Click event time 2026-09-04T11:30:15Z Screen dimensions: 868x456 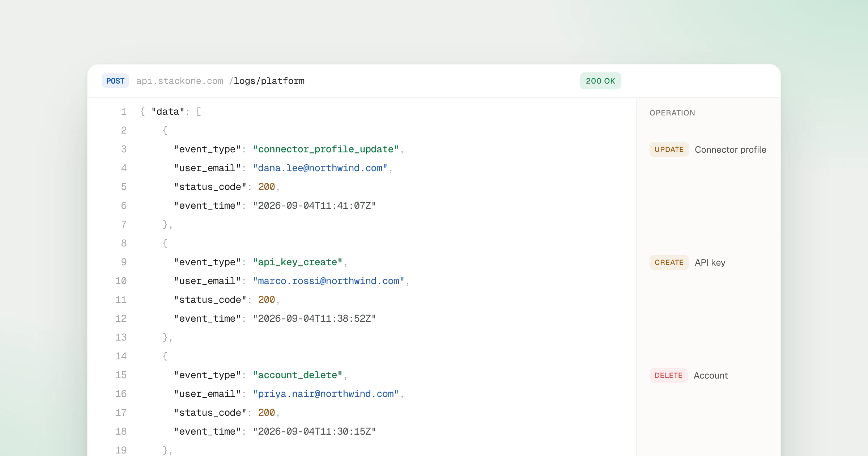point(315,431)
